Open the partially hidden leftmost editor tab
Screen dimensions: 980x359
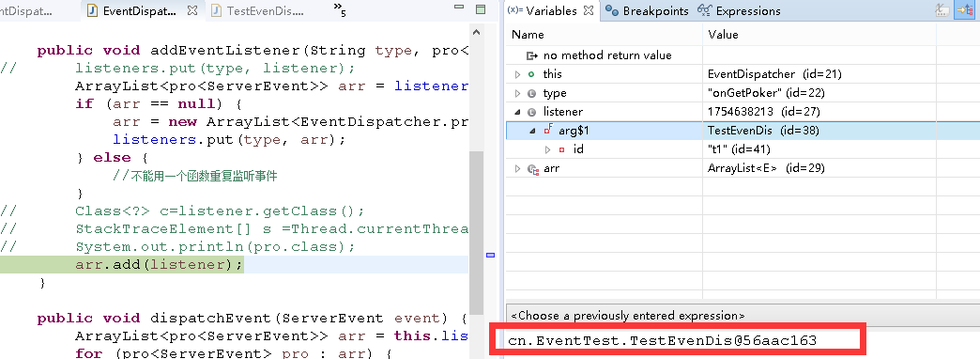tap(26, 10)
